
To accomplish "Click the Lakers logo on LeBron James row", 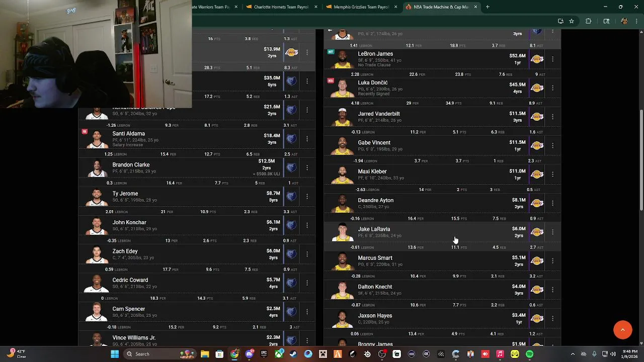I will [x=537, y=59].
